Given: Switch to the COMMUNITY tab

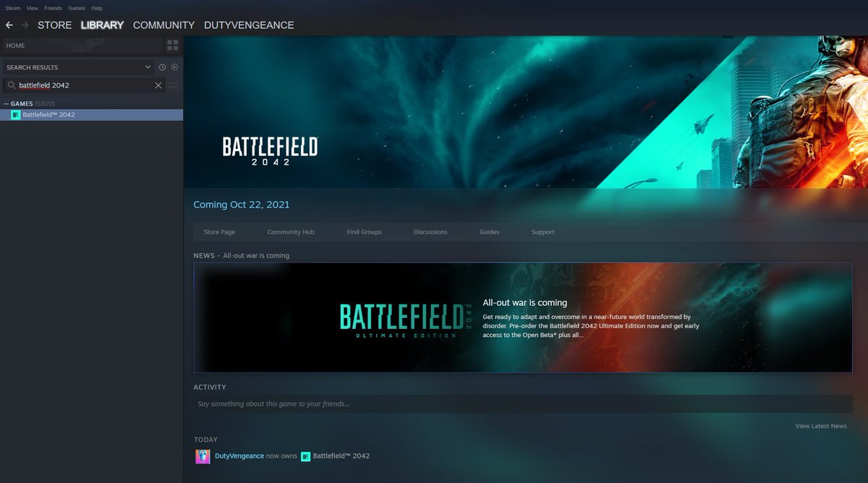Looking at the screenshot, I should point(163,25).
